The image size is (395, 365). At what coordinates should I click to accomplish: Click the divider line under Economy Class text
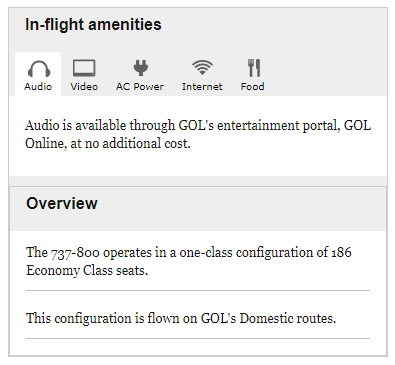coord(198,291)
